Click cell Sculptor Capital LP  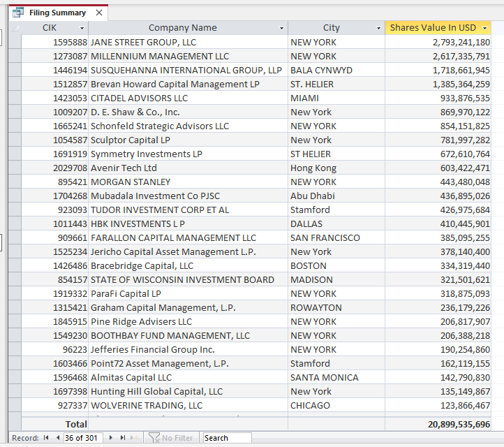click(188, 140)
